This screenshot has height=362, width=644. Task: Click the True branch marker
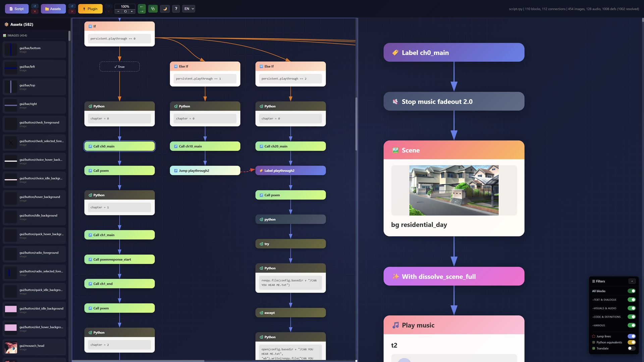pyautogui.click(x=119, y=67)
